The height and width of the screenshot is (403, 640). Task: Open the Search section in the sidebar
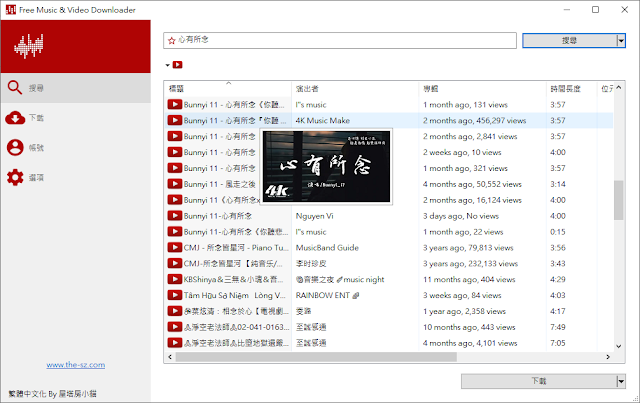pos(76,88)
